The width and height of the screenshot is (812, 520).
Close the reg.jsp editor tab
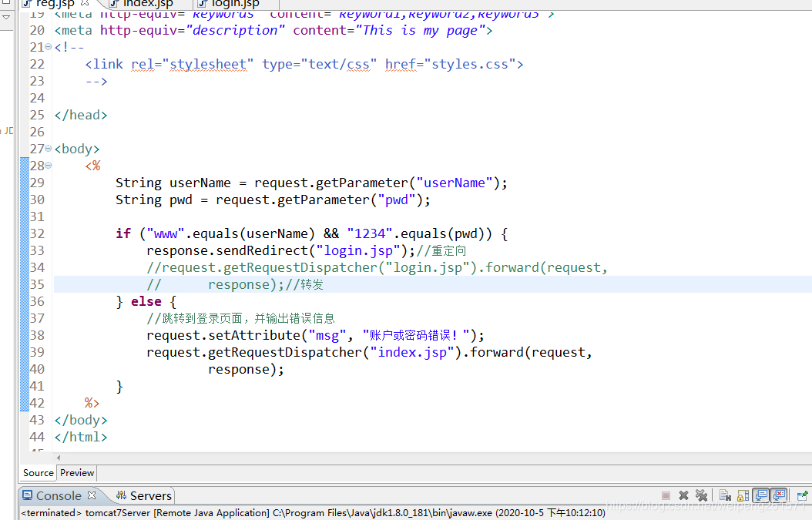pyautogui.click(x=85, y=3)
